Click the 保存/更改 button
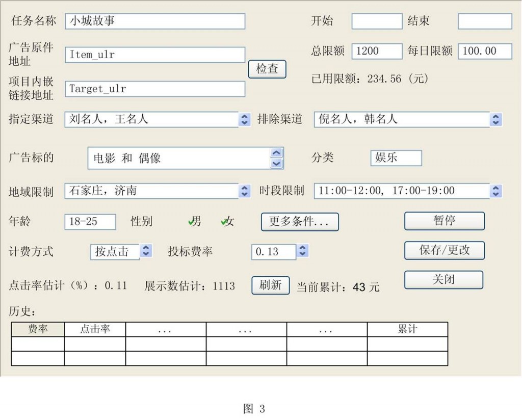Image resolution: width=522 pixels, height=420 pixels. coord(445,250)
